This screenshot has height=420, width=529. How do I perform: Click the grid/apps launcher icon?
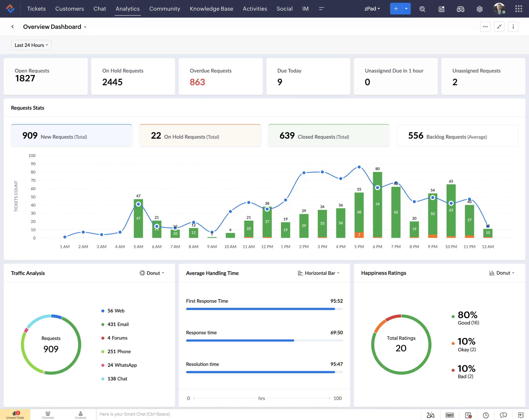[519, 9]
